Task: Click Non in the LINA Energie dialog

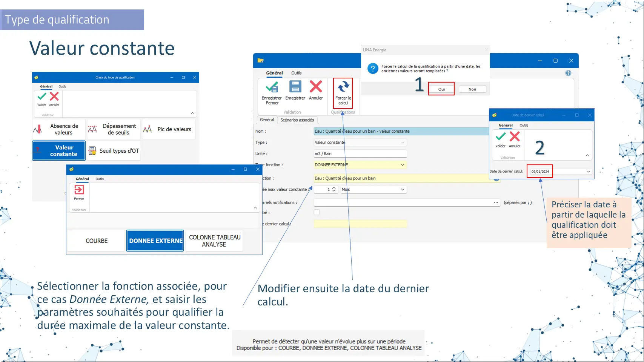Action: click(x=472, y=89)
